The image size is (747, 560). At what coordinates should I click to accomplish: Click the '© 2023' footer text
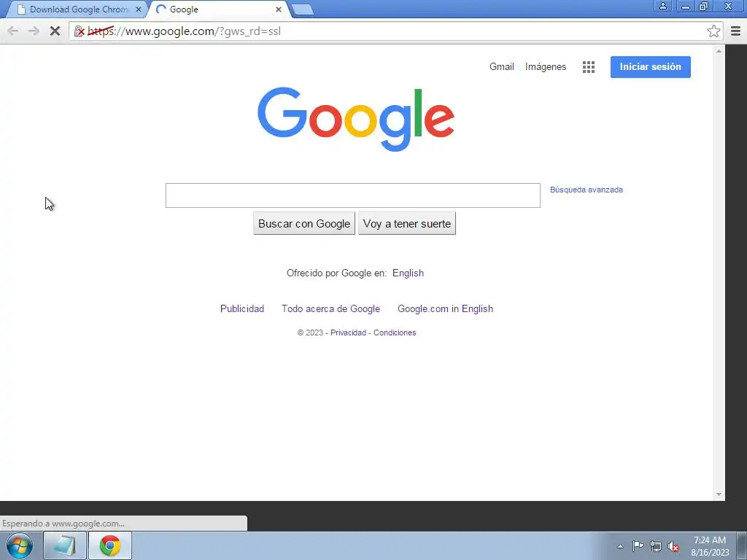pyautogui.click(x=310, y=332)
